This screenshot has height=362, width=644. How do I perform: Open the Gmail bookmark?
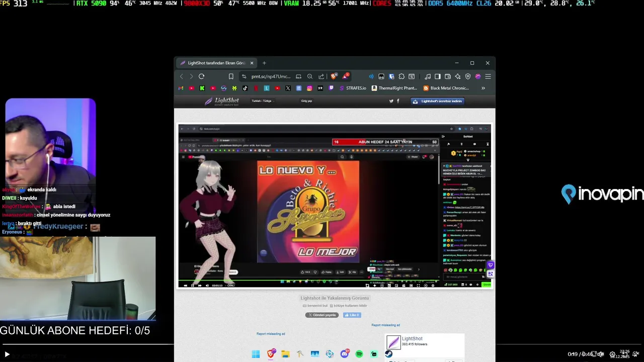181,88
